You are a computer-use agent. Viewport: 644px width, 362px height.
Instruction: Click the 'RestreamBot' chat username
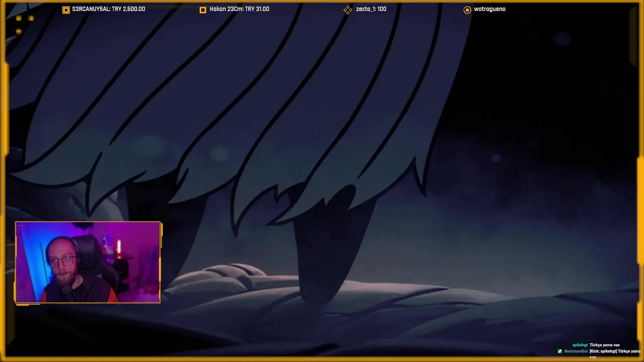pyautogui.click(x=576, y=351)
